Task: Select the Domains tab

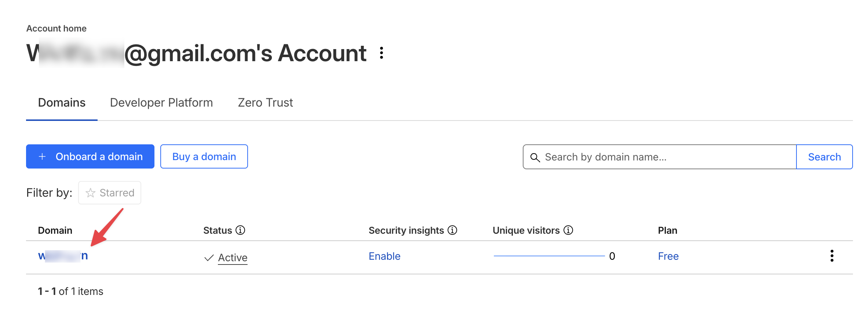Action: [x=61, y=103]
